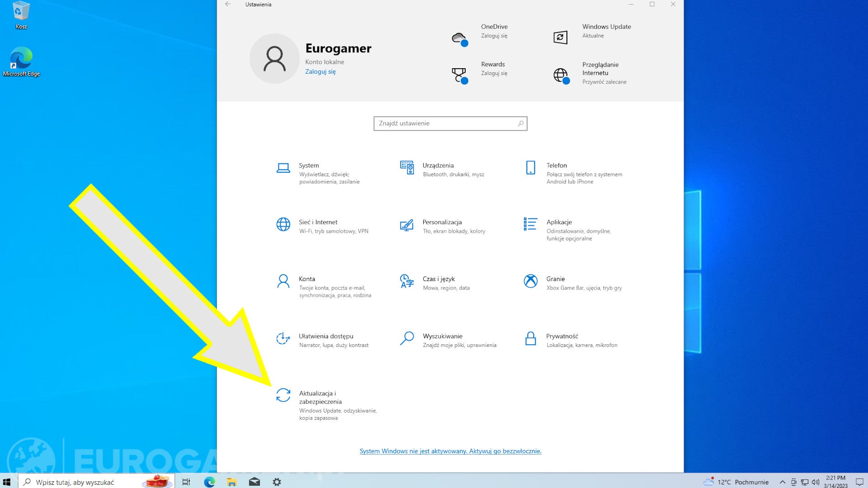
Task: Open the Mail app on taskbar
Action: tap(255, 482)
